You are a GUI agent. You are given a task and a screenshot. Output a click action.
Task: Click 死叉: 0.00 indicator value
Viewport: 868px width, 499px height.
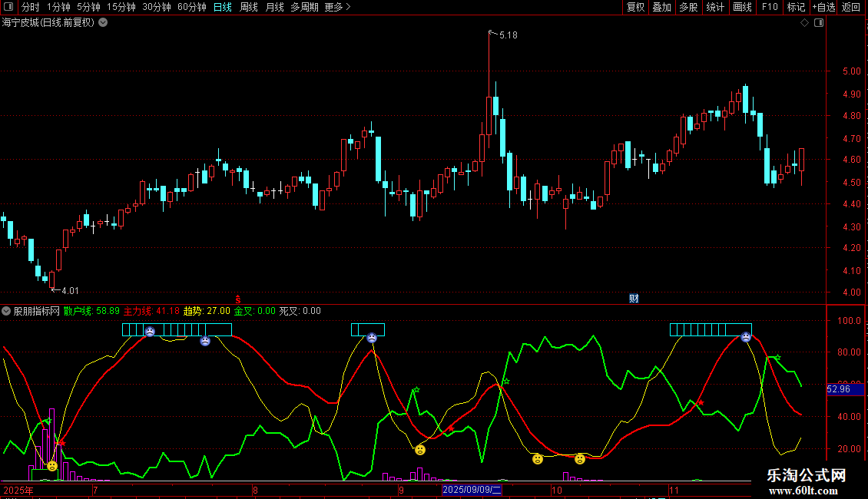300,311
